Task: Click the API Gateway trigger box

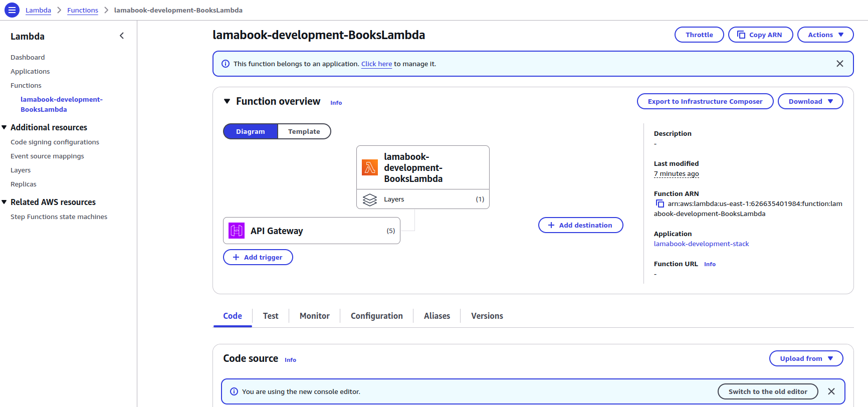Action: (312, 231)
